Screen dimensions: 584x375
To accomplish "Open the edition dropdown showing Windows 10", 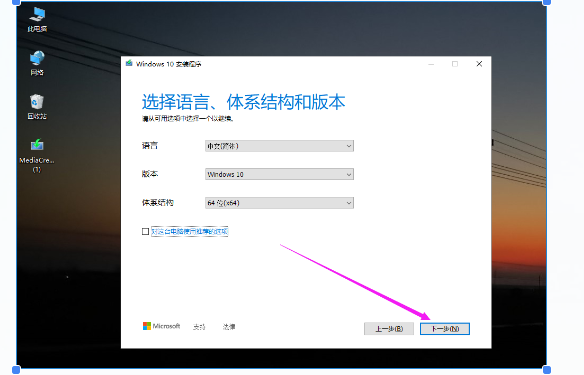I will (x=279, y=174).
